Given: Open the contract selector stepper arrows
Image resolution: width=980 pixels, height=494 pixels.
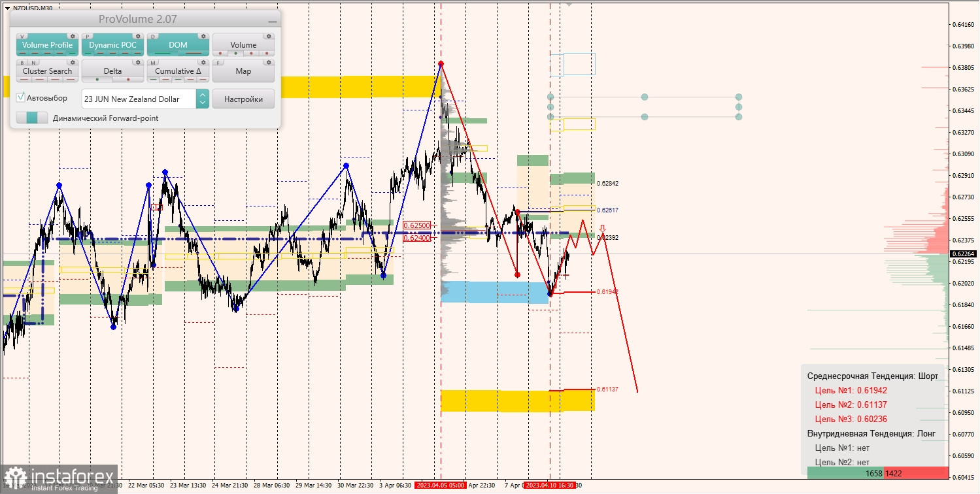Looking at the screenshot, I should click(203, 99).
